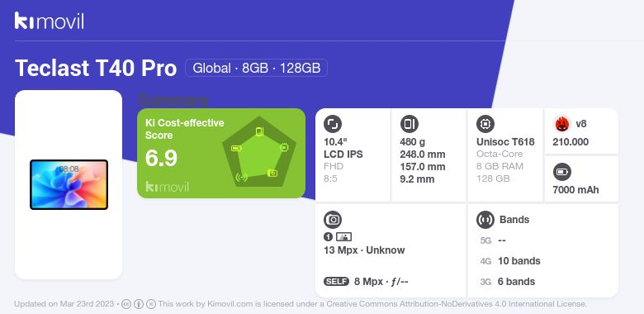Image resolution: width=644 pixels, height=314 pixels.
Task: Click the 4G 10 bands entry
Action: click(x=510, y=261)
